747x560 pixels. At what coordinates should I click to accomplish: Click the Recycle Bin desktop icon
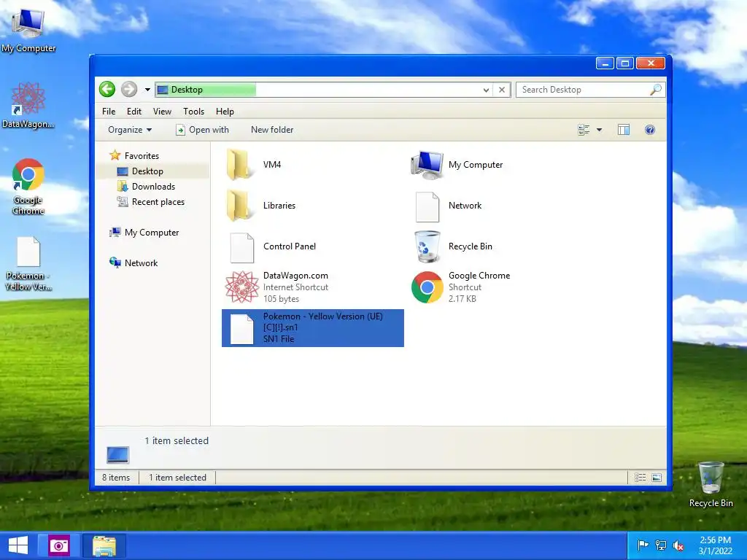click(711, 484)
